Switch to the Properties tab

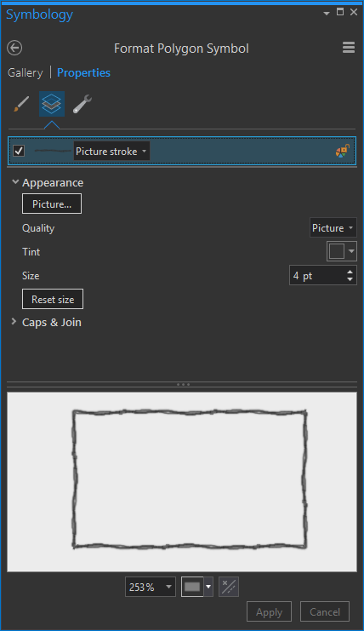pyautogui.click(x=83, y=73)
